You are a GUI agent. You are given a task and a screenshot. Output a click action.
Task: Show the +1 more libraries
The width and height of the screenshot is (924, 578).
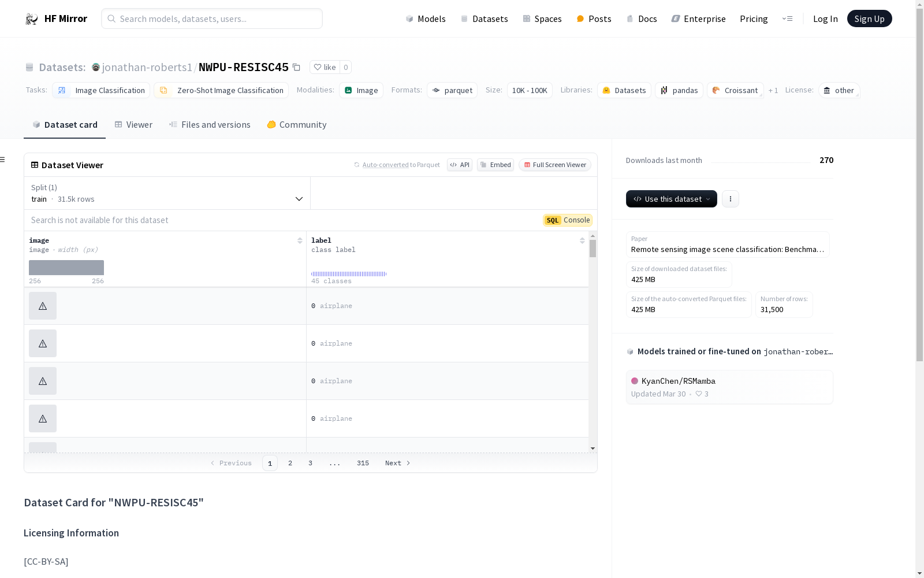(773, 90)
